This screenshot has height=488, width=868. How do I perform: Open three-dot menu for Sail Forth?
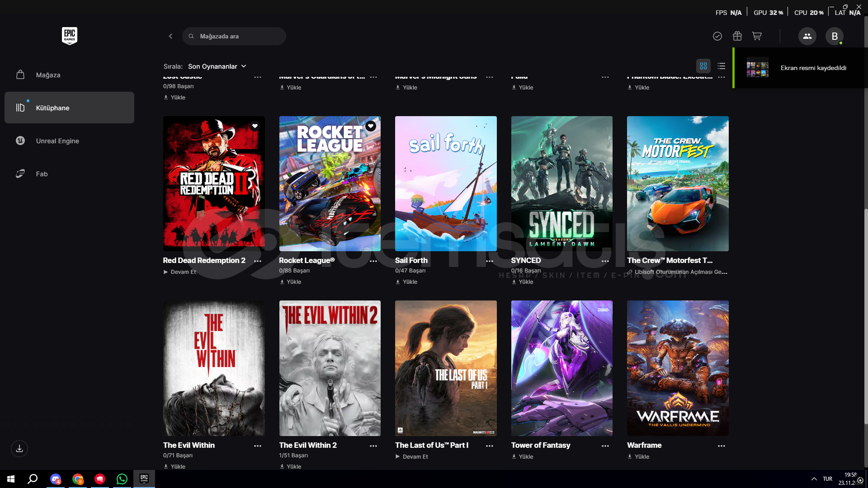click(490, 261)
